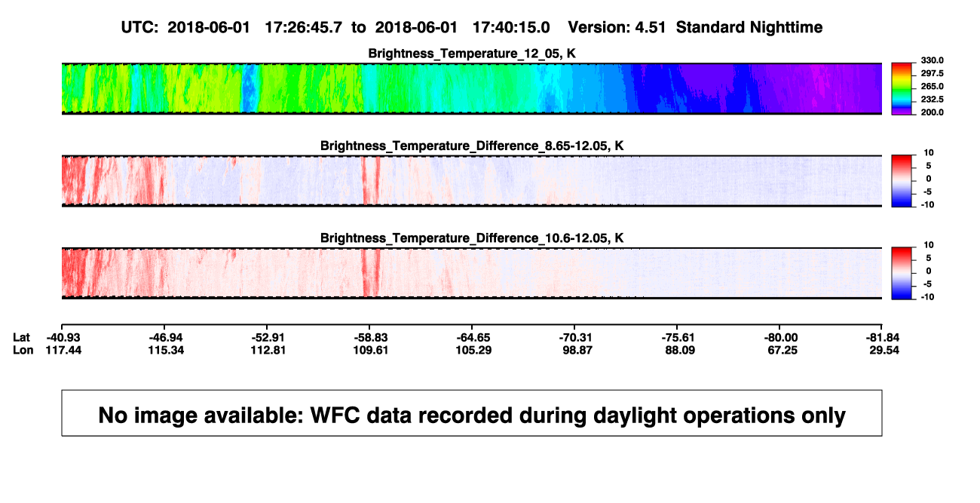
Task: Click latitude value -81.84
Action: point(883,337)
